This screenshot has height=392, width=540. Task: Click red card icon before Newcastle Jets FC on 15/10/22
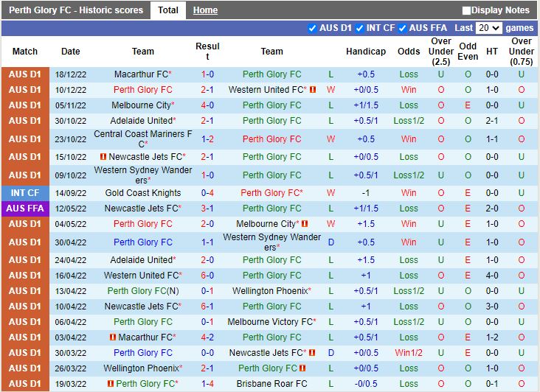(x=103, y=157)
